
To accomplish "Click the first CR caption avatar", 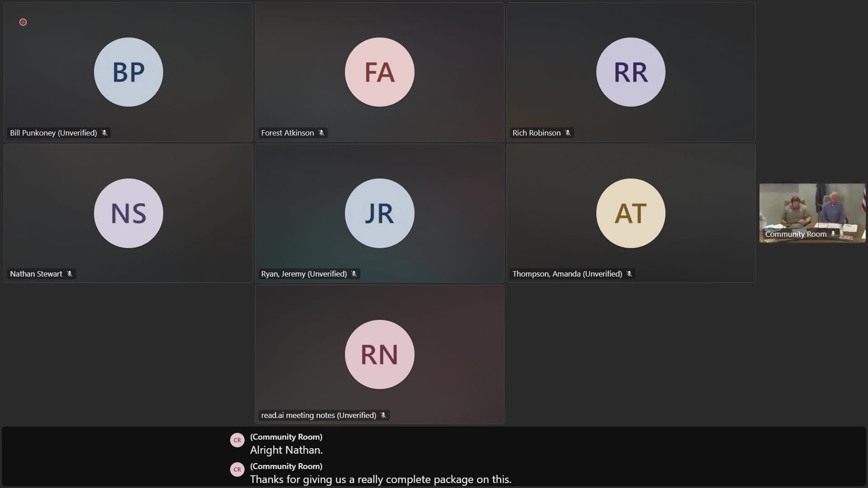I will click(x=237, y=440).
